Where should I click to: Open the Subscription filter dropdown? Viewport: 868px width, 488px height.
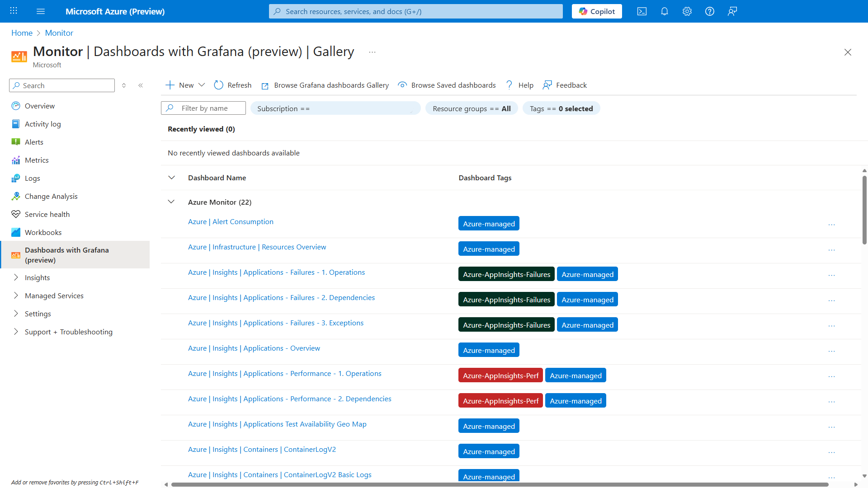[335, 108]
